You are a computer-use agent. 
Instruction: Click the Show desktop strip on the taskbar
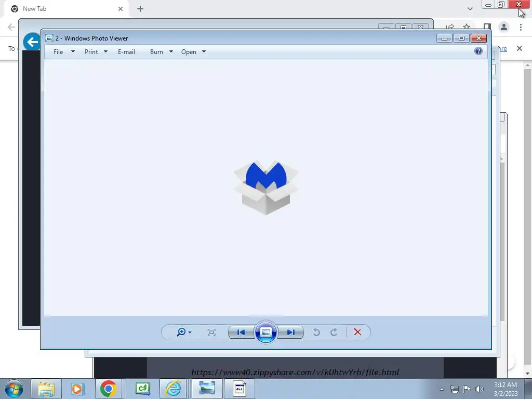tap(528, 389)
